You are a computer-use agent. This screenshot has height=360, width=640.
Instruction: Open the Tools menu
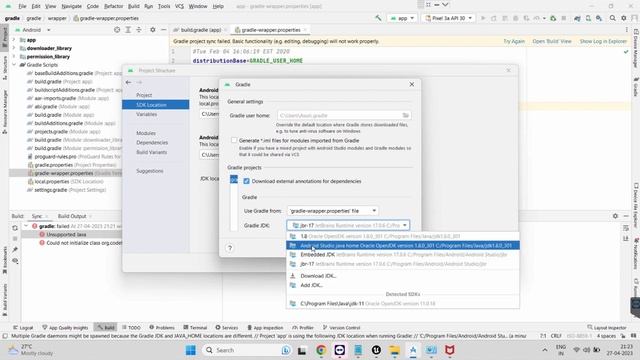tap(164, 6)
